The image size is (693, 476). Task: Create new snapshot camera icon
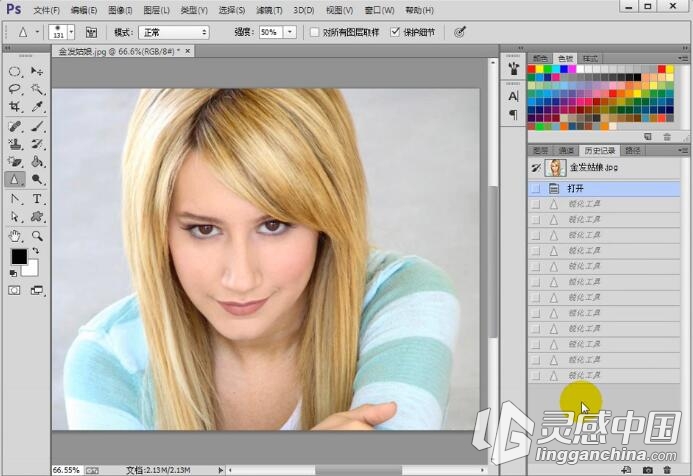(647, 470)
